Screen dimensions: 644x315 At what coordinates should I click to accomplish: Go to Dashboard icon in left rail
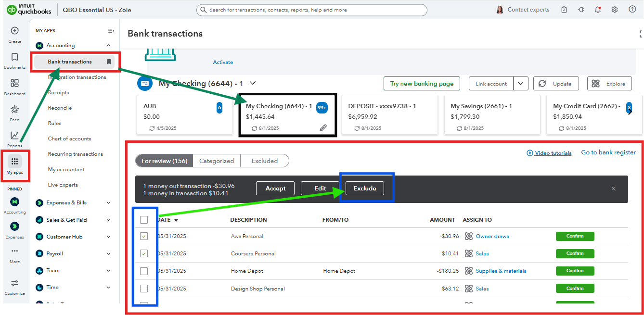pos(14,83)
